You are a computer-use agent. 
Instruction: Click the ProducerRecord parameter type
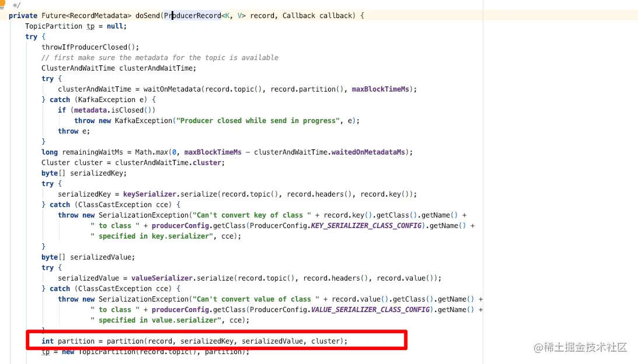(193, 15)
